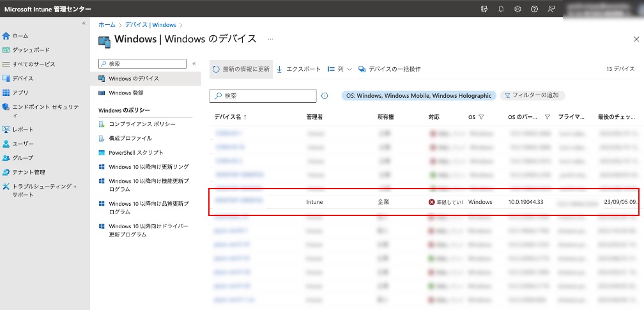Screen dimensions: 644x310
Task: Open settings gear in header
Action: (x=517, y=9)
